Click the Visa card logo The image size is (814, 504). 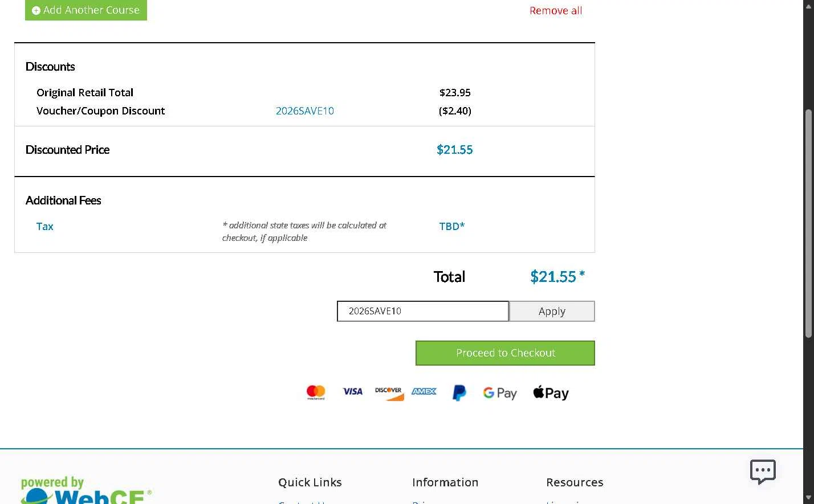(352, 391)
